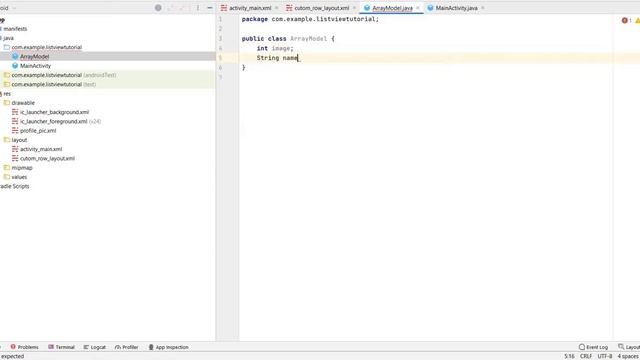Click the drawable folder icon
This screenshot has height=360, width=640.
point(7,103)
